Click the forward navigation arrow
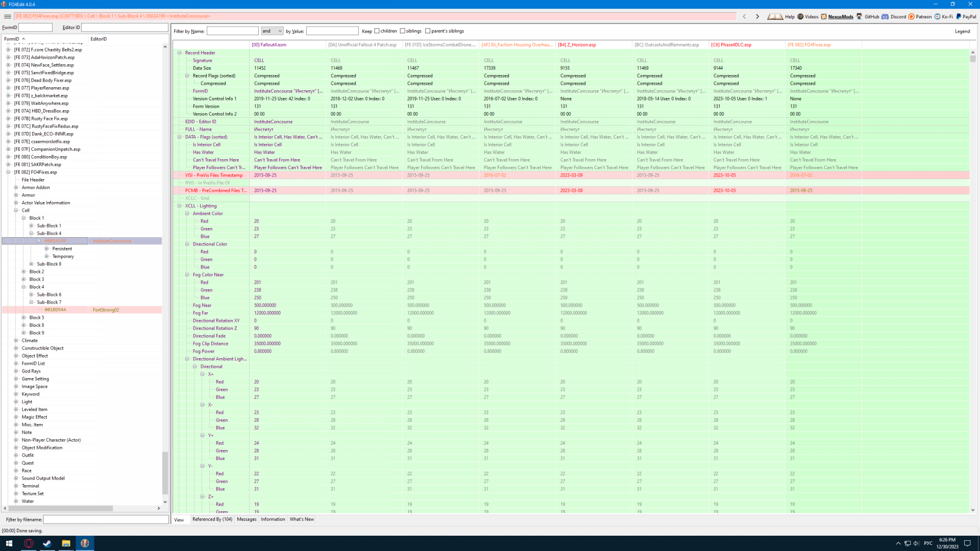 tap(757, 16)
